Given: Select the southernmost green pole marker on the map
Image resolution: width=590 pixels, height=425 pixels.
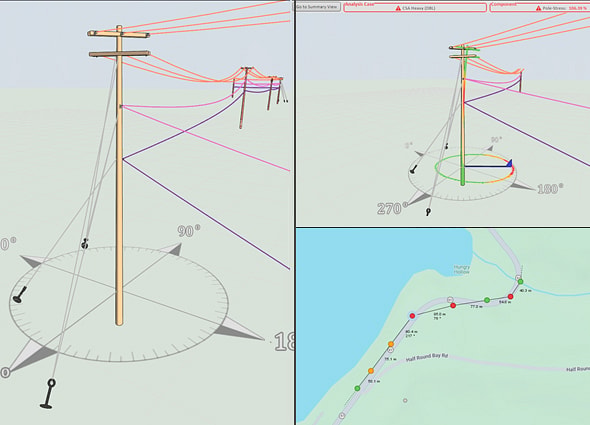Looking at the screenshot, I should (357, 388).
